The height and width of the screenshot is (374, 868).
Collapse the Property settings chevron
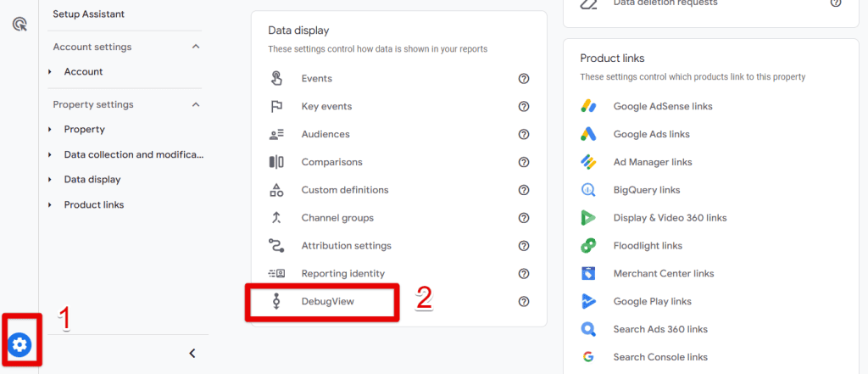tap(196, 104)
